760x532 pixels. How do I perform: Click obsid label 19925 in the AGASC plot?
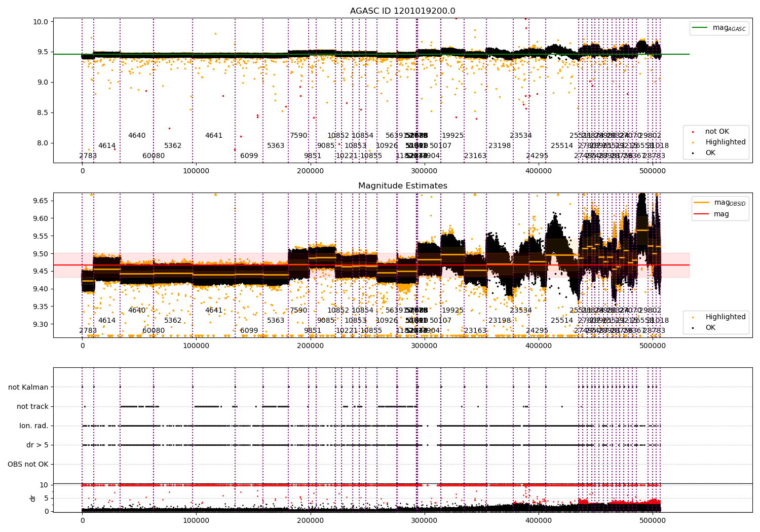tap(453, 136)
